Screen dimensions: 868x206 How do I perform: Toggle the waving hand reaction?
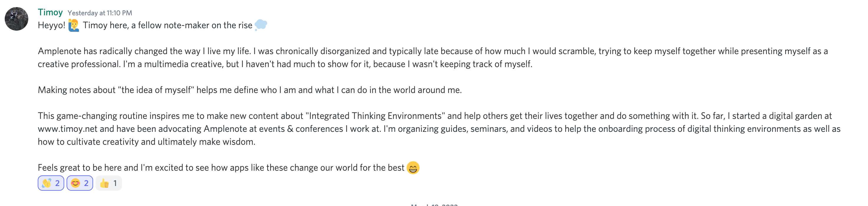click(x=51, y=183)
